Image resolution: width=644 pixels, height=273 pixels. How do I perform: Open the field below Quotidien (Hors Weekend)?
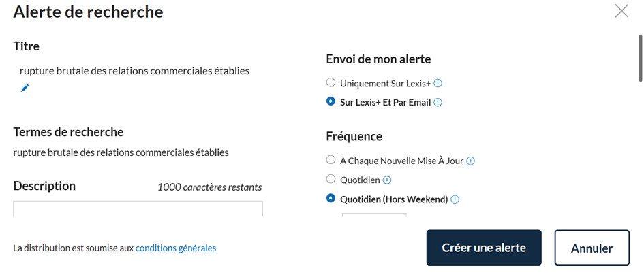pyautogui.click(x=374, y=215)
